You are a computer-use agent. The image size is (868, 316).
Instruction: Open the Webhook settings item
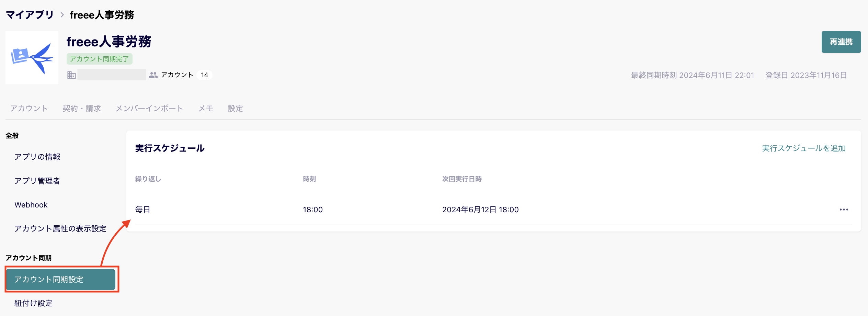(31, 205)
